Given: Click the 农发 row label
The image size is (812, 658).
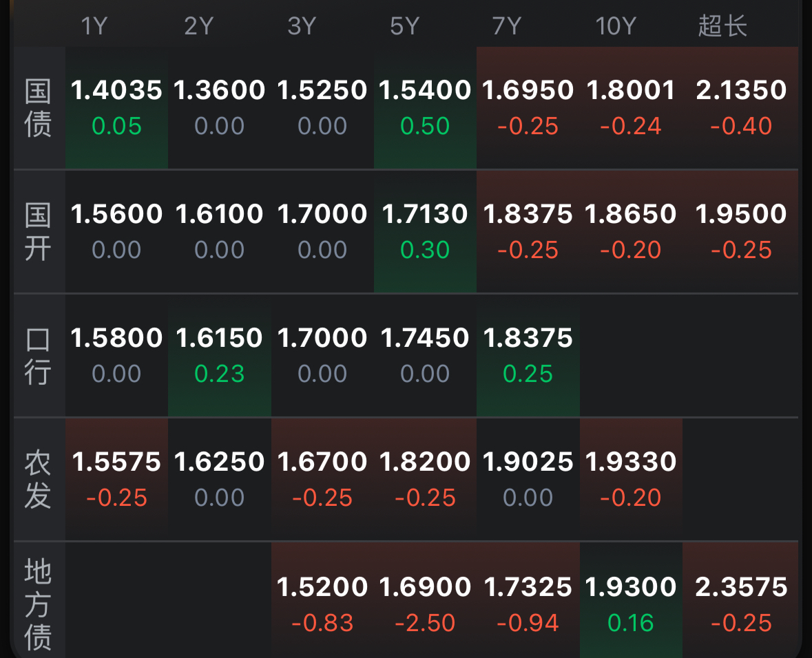Looking at the screenshot, I should point(39,480).
